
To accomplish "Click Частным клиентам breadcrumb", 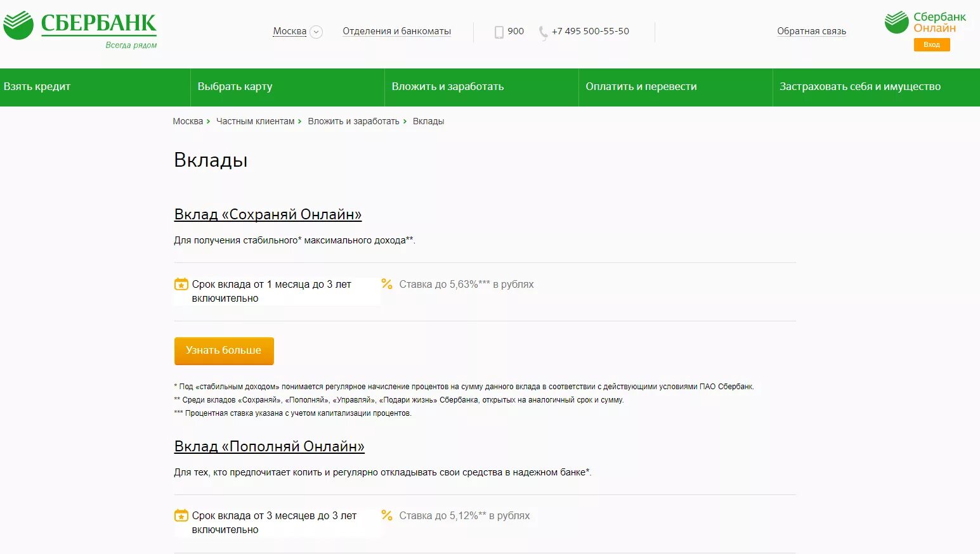I will [x=255, y=121].
